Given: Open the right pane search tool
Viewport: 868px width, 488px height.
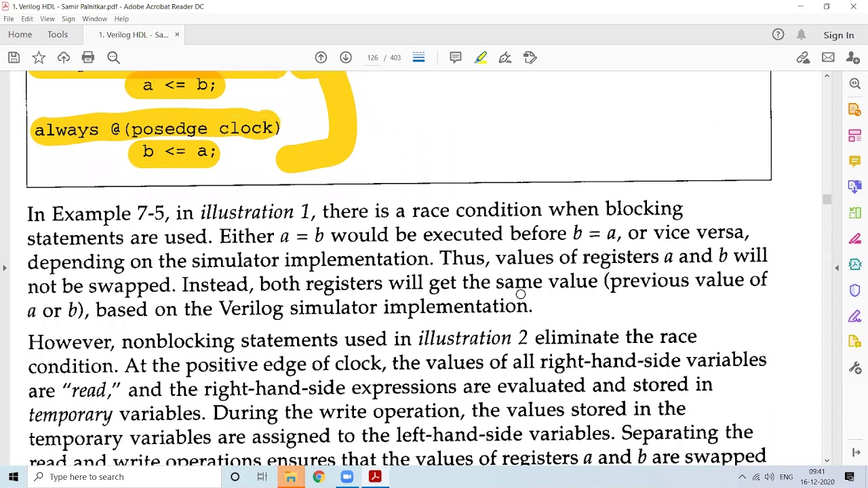Looking at the screenshot, I should 855,83.
